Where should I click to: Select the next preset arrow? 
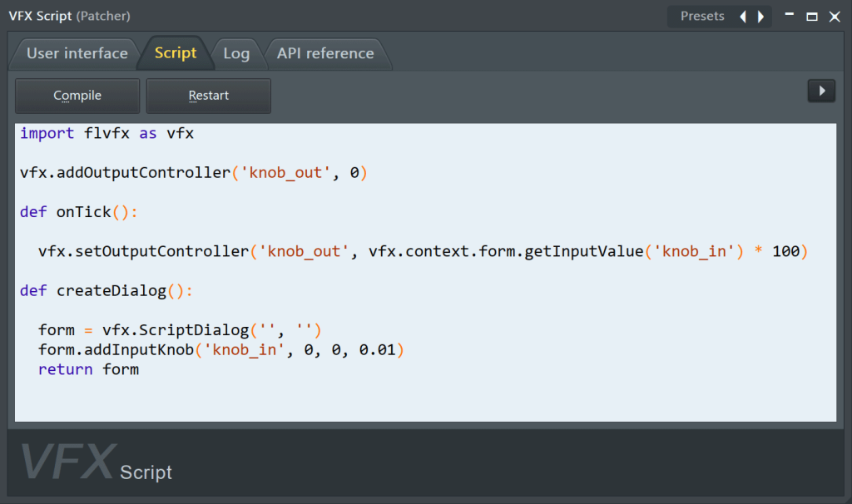click(760, 17)
